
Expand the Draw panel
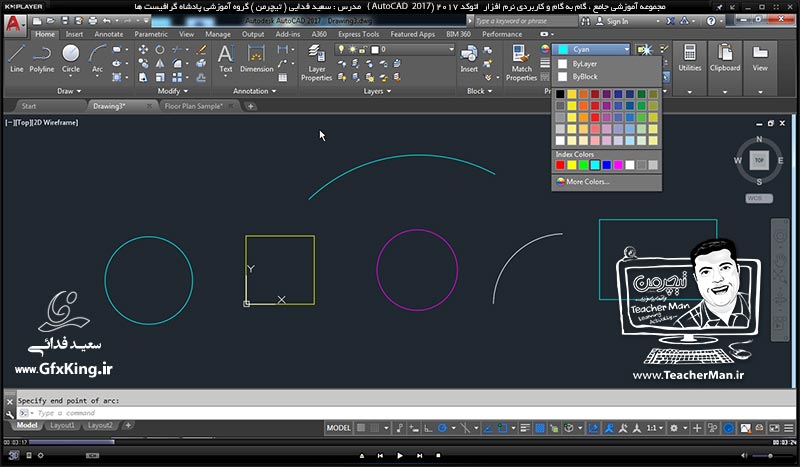[x=69, y=91]
